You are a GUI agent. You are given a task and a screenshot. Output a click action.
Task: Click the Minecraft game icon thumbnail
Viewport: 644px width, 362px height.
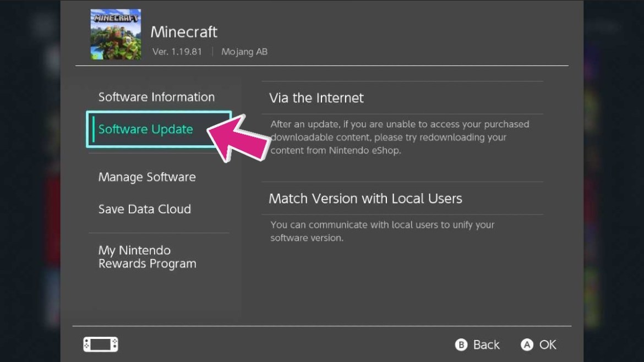115,34
